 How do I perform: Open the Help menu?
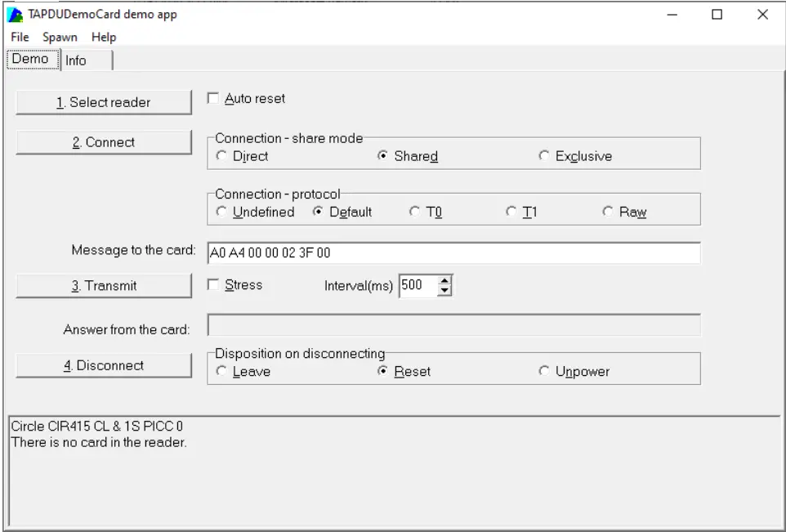coord(104,38)
